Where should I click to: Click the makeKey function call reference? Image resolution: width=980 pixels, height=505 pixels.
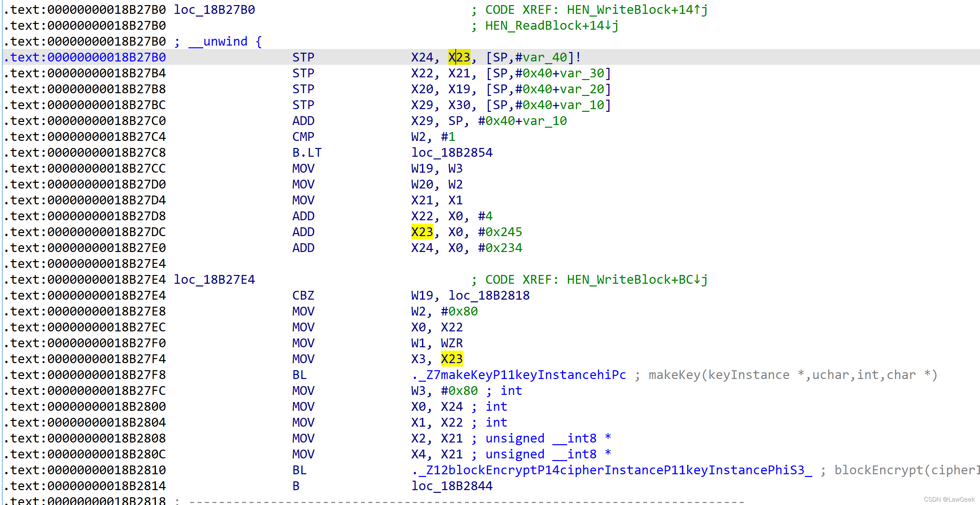[x=519, y=375]
